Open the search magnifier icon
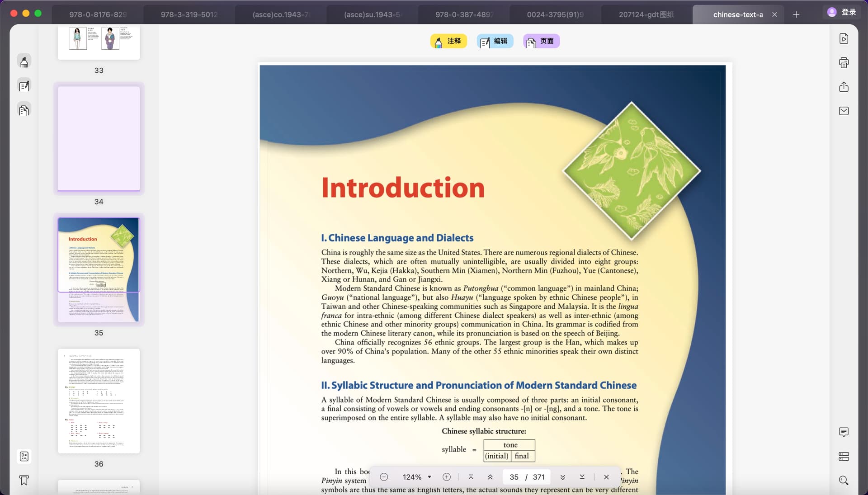The width and height of the screenshot is (868, 495). [844, 481]
